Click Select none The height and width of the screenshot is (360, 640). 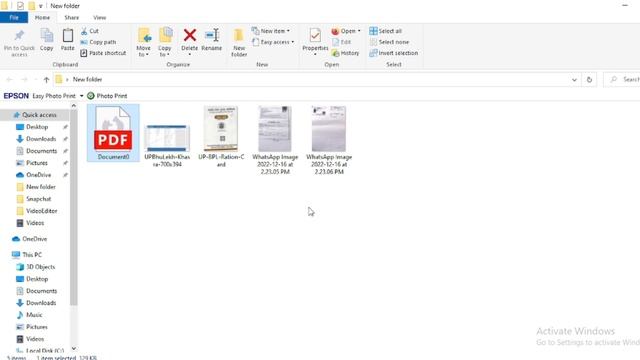click(x=389, y=42)
